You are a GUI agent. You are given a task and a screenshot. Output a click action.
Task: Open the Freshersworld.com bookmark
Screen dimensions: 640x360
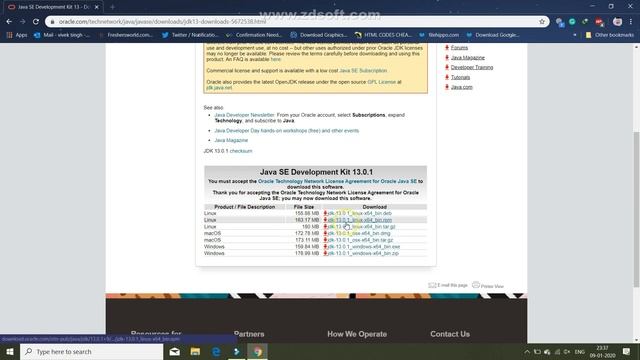(126, 35)
